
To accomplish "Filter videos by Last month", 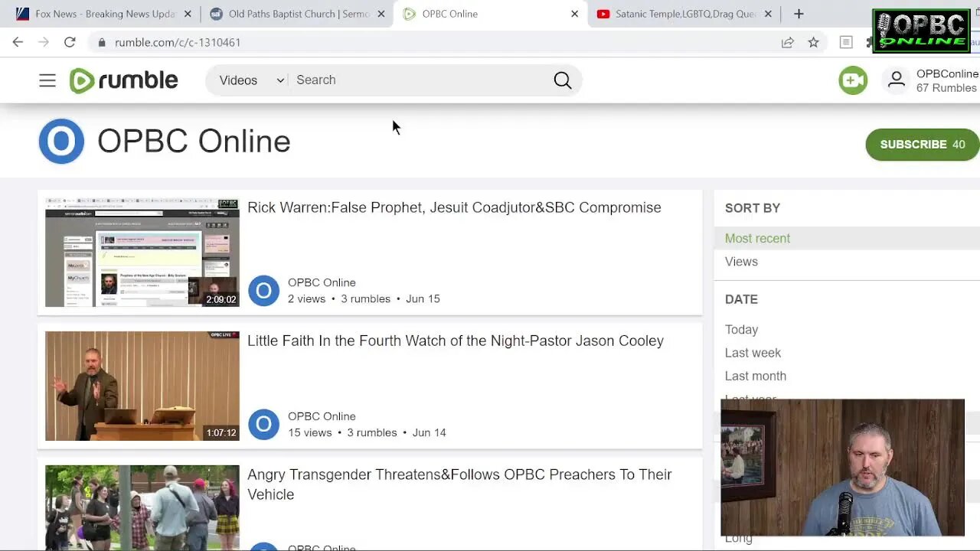I will (x=755, y=376).
